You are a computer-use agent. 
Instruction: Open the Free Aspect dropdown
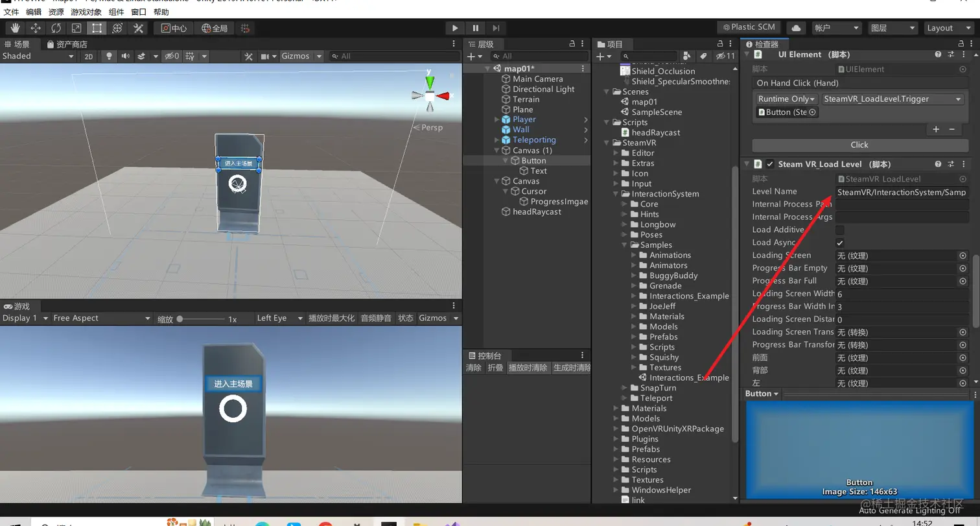click(x=102, y=318)
